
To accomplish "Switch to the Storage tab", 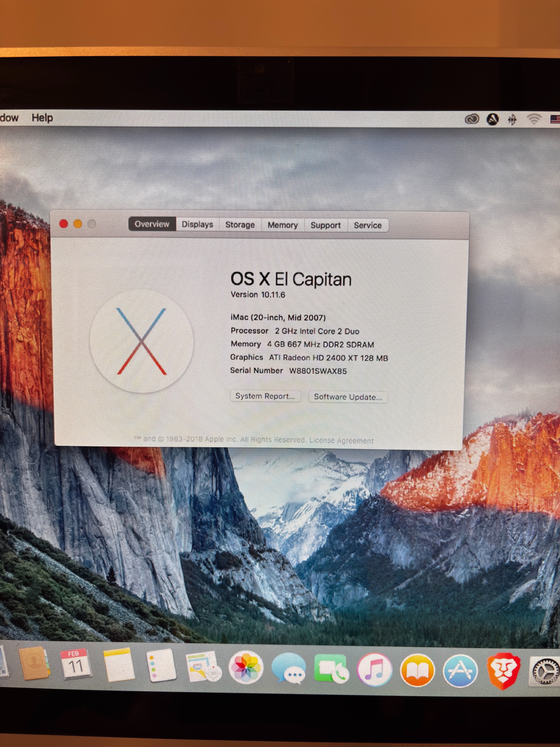I will [240, 225].
